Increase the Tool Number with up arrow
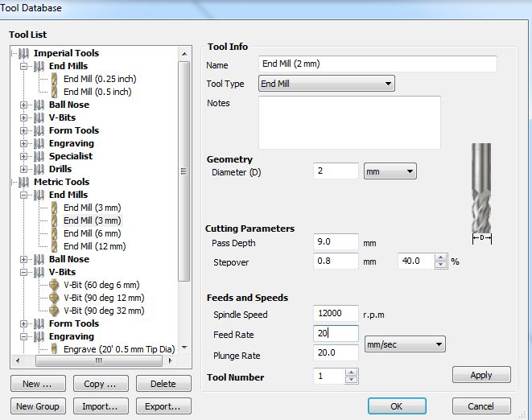The image size is (532, 420). [x=352, y=373]
